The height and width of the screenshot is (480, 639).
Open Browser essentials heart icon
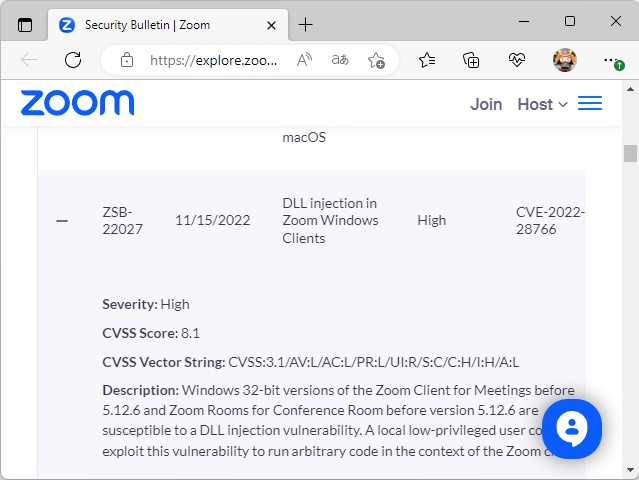click(x=516, y=60)
